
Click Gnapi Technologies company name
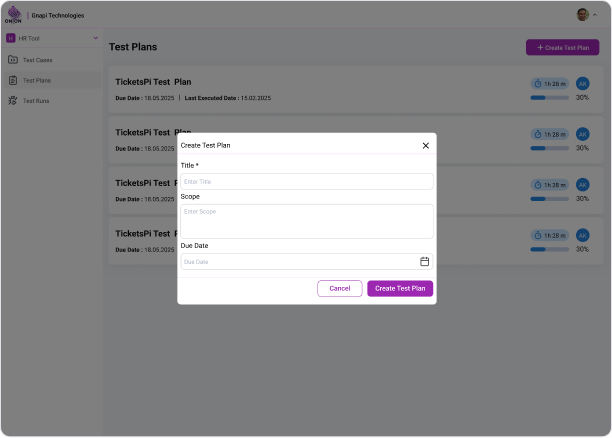[58, 16]
